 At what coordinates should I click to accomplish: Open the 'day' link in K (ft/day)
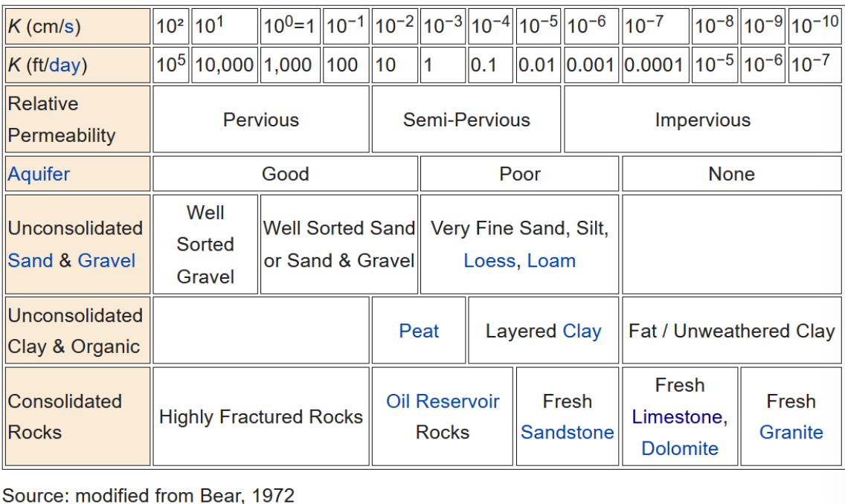tap(64, 65)
